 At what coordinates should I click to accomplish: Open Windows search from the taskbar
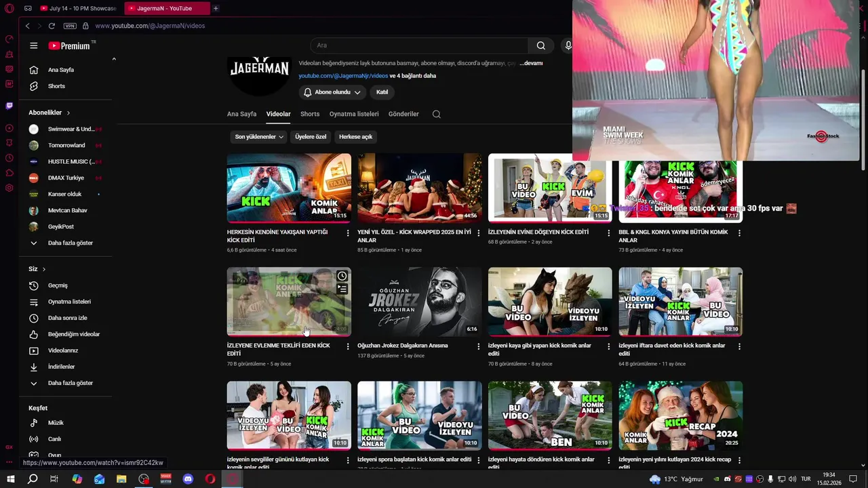pos(32,479)
